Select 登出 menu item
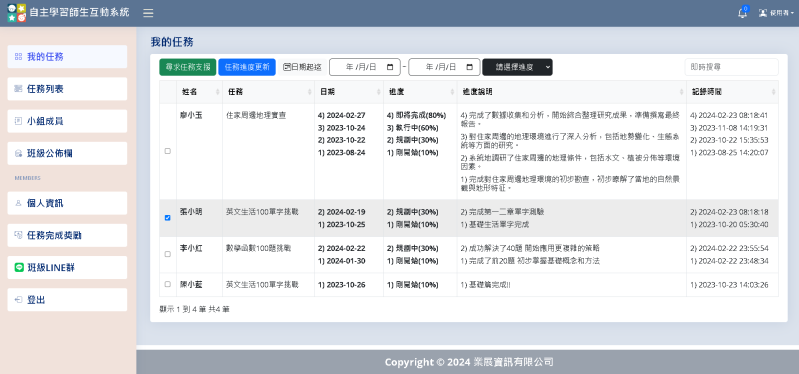 67,300
